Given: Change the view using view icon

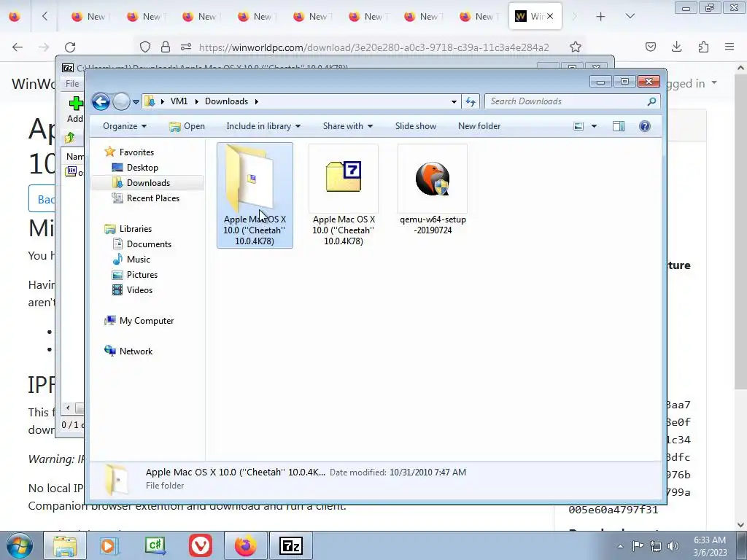Looking at the screenshot, I should point(578,126).
